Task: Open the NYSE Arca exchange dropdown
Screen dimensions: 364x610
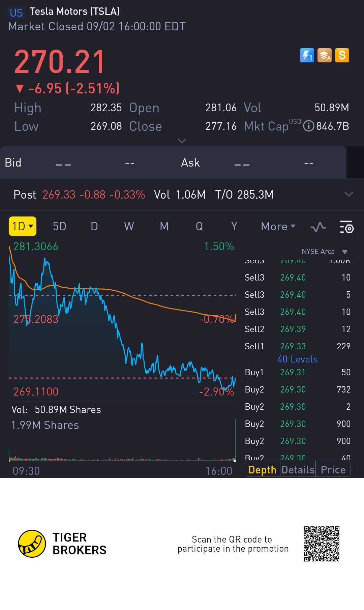Action: (344, 252)
